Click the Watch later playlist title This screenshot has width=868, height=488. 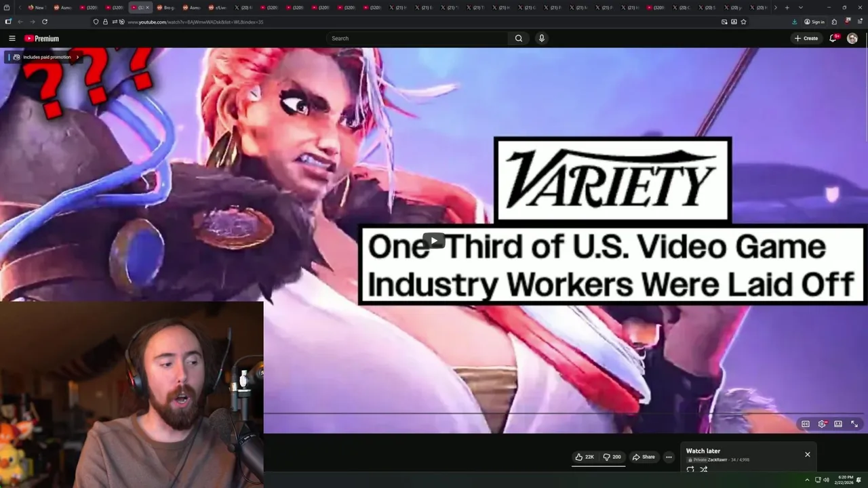tap(703, 451)
